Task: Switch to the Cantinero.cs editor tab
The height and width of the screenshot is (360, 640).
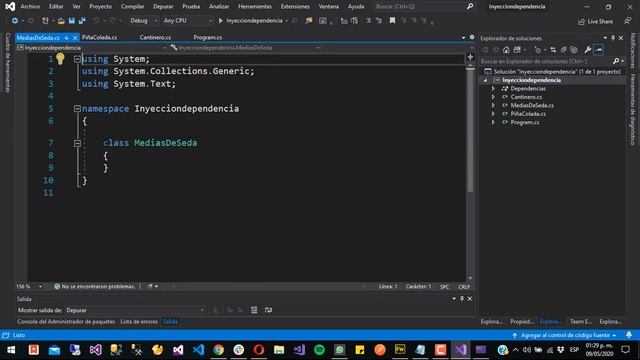Action: click(155, 37)
